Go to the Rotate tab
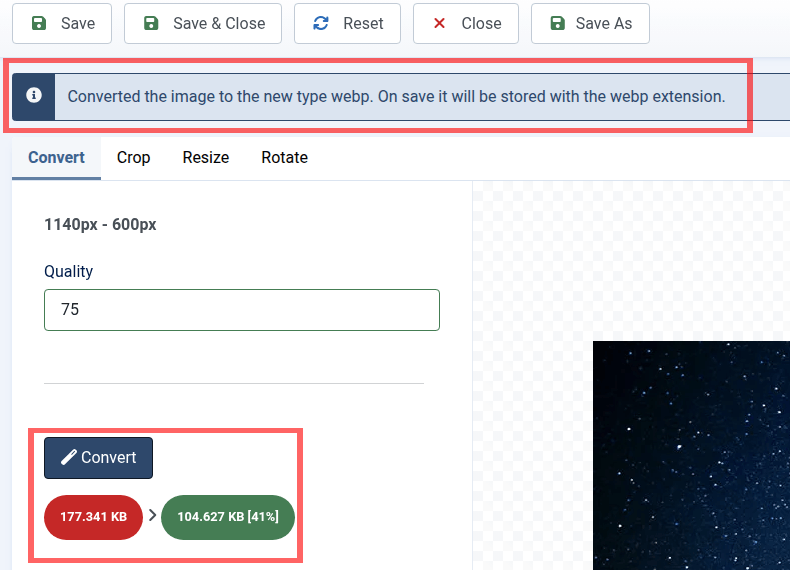 click(284, 158)
